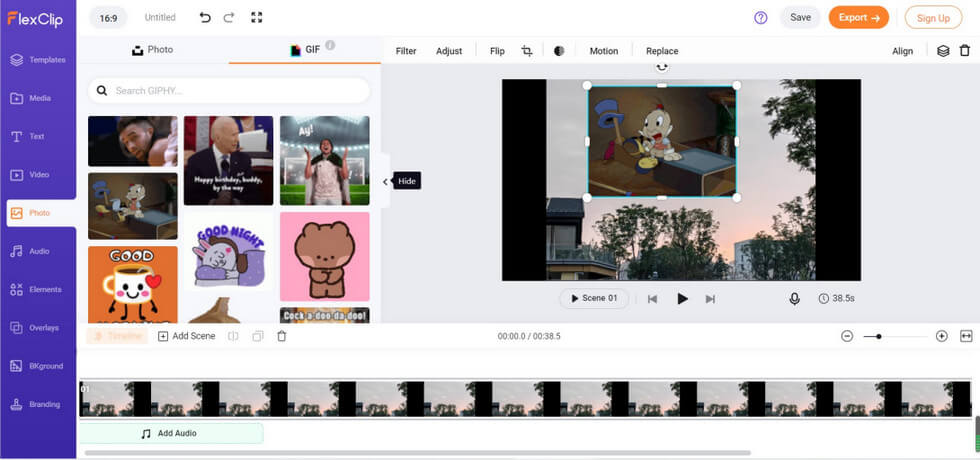The height and width of the screenshot is (460, 980).
Task: Fit the timeline to width
Action: point(966,336)
